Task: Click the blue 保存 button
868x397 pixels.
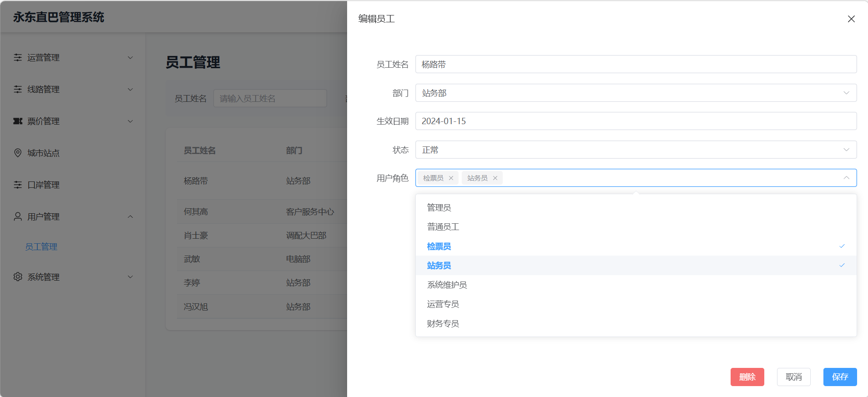Action: pos(840,377)
